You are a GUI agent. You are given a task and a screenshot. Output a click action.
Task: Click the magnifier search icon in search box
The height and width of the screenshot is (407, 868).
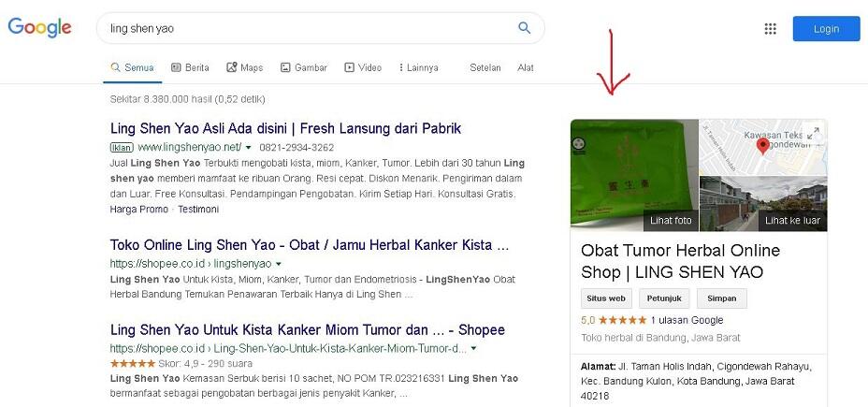[x=524, y=28]
